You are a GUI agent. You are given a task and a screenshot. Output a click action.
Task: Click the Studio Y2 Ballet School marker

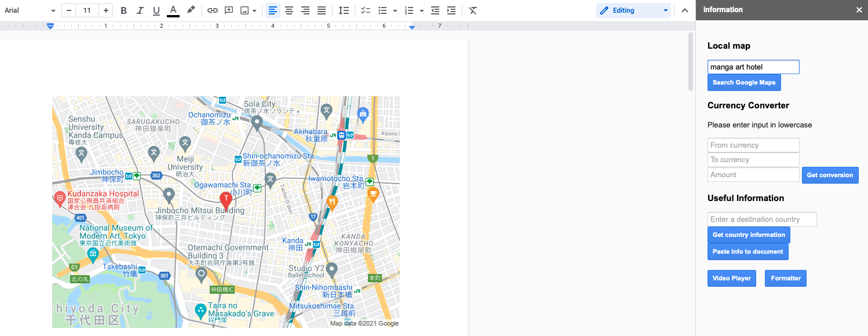point(331,269)
